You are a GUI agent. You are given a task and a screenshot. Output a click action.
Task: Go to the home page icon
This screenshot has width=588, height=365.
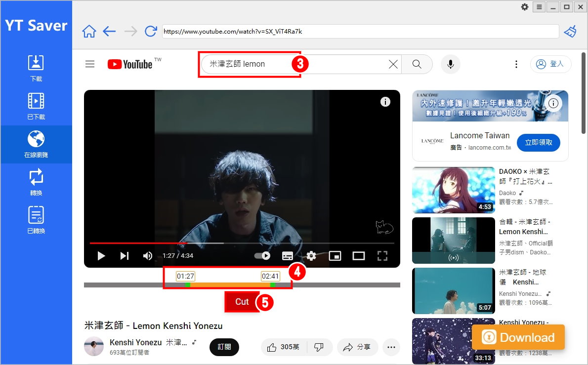pos(89,32)
